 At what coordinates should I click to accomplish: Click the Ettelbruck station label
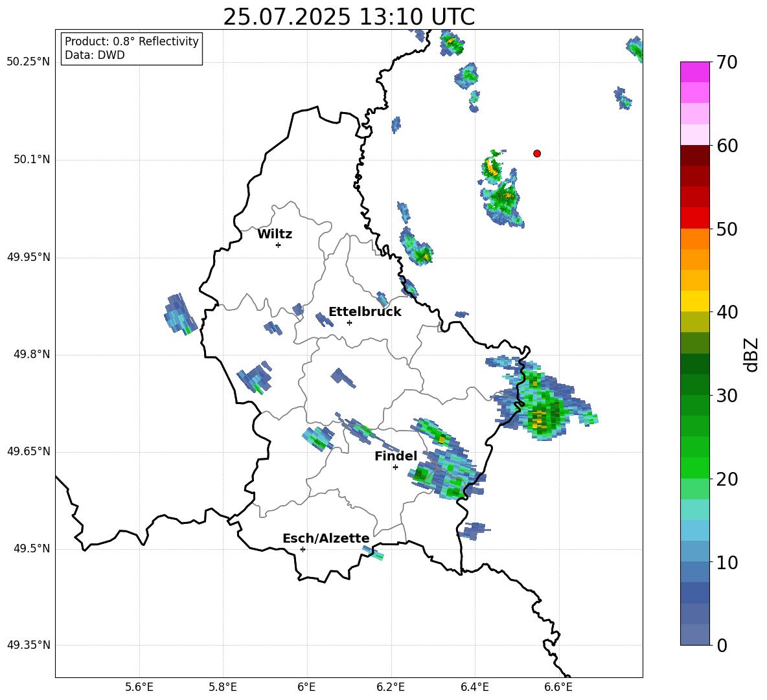pyautogui.click(x=365, y=312)
